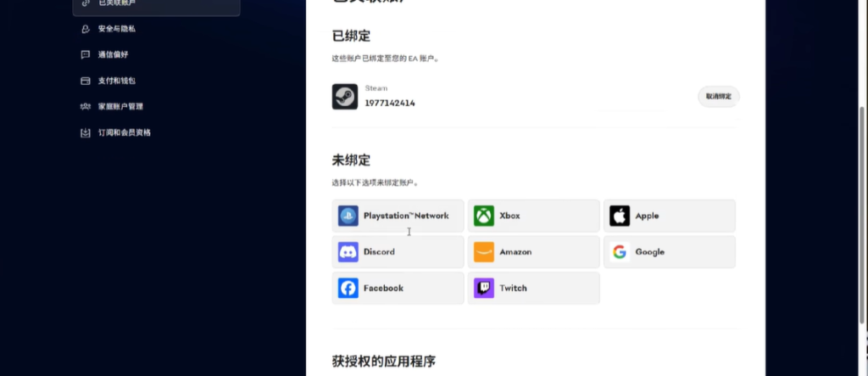Link an Xbox account
The height and width of the screenshot is (376, 868).
pyautogui.click(x=534, y=216)
